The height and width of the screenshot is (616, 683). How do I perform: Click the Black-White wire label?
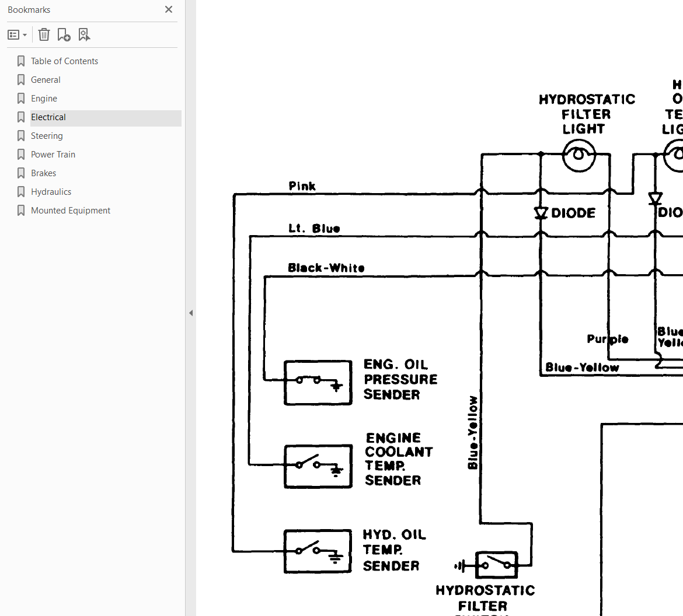coord(326,267)
